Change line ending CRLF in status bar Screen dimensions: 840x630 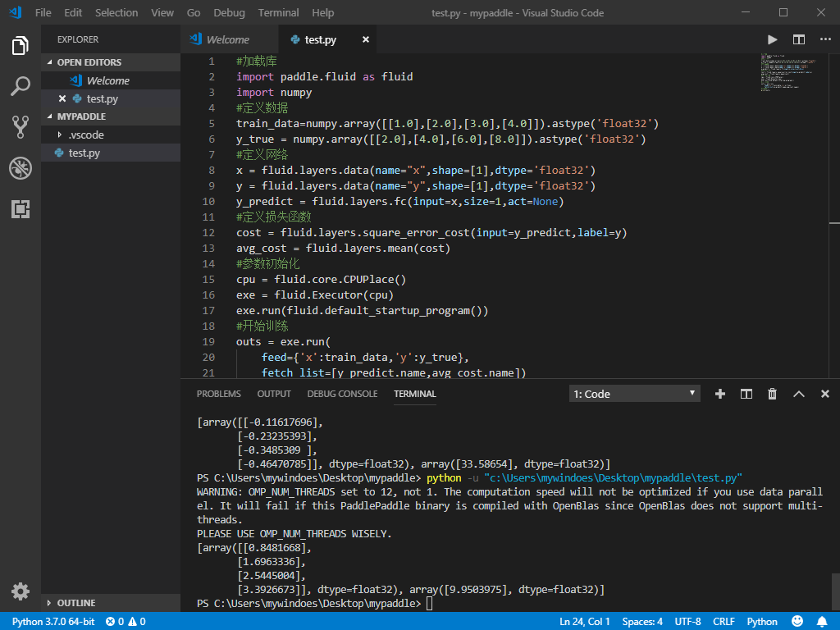click(724, 622)
